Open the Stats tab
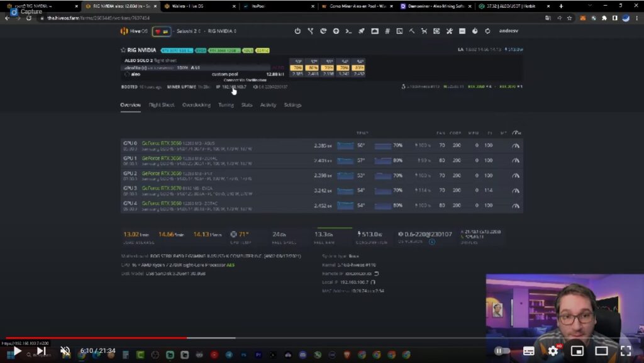 (x=247, y=105)
